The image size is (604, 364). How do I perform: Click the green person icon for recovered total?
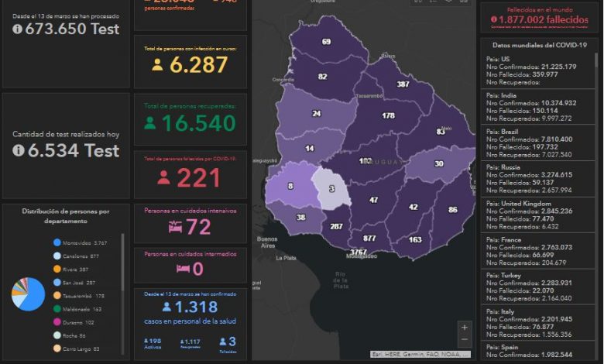tap(150, 123)
